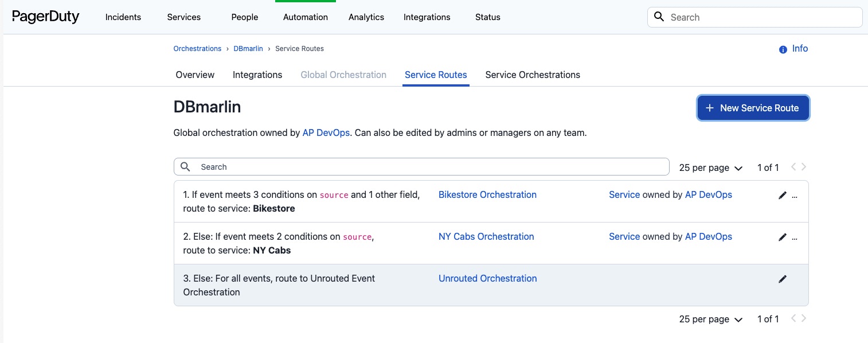Image resolution: width=868 pixels, height=343 pixels.
Task: Select the Global Orchestration tab
Action: click(x=343, y=75)
